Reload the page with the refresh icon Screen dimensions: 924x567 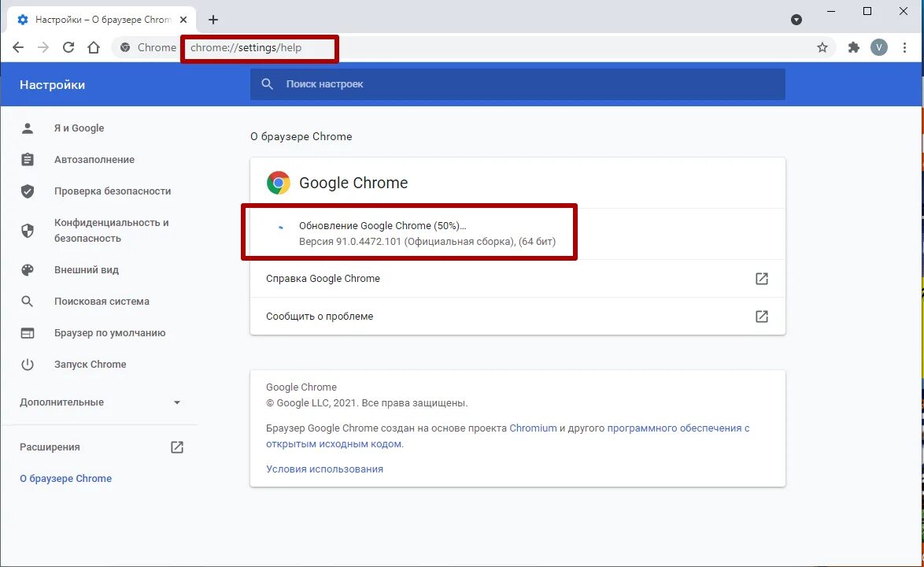click(68, 47)
